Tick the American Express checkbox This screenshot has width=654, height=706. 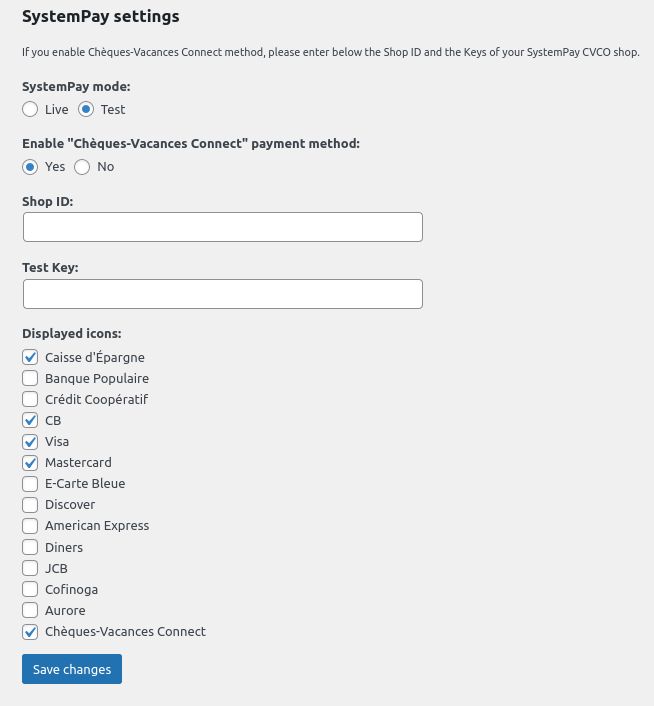30,526
